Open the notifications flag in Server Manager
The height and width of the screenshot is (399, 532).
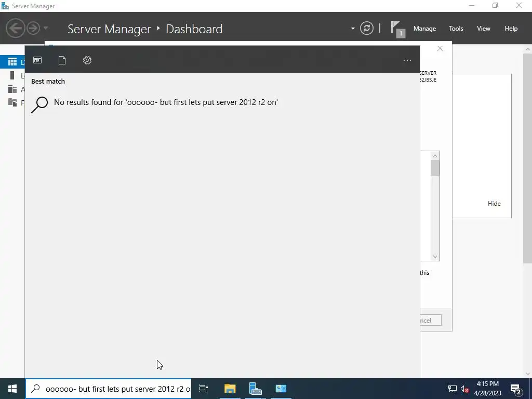[x=397, y=29]
